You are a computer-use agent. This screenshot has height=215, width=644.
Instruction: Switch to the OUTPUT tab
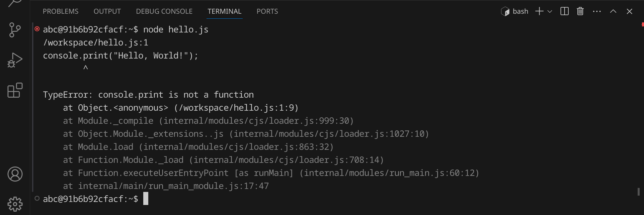coord(107,11)
